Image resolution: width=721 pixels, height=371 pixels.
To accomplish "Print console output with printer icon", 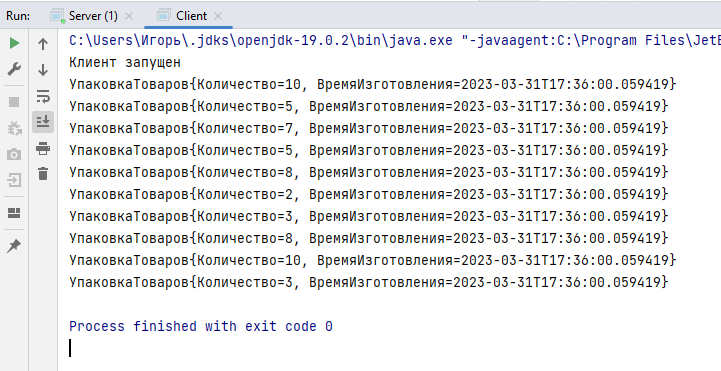I will tap(43, 148).
